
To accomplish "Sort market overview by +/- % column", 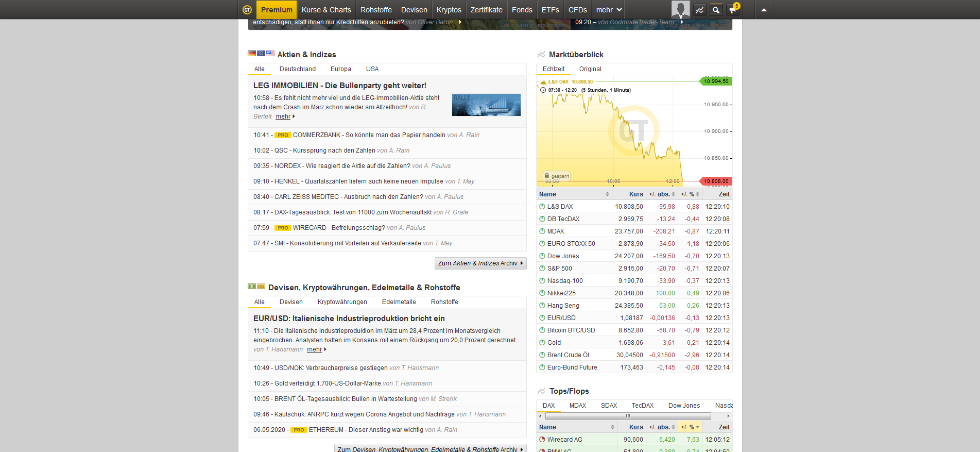I will 690,194.
